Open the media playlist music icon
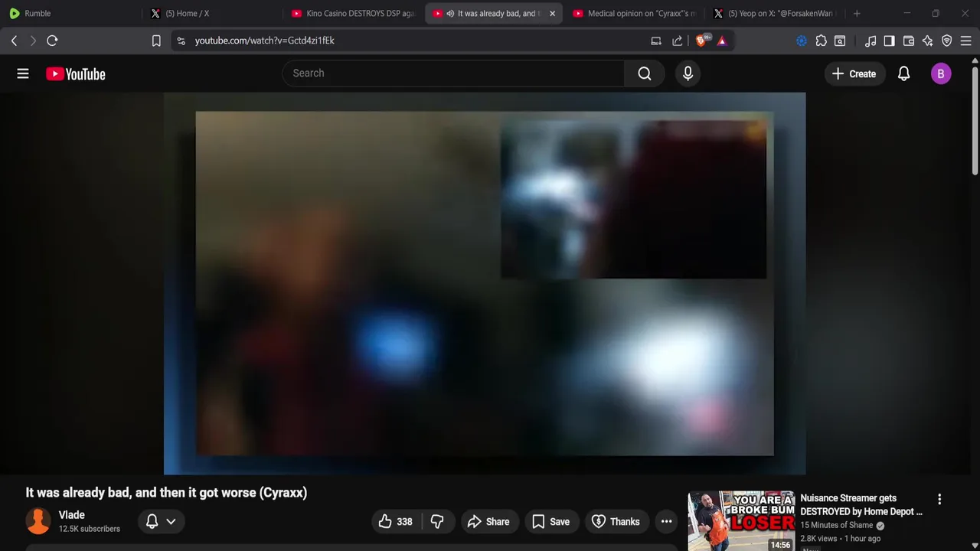Screen dimensions: 980x551 (871, 41)
